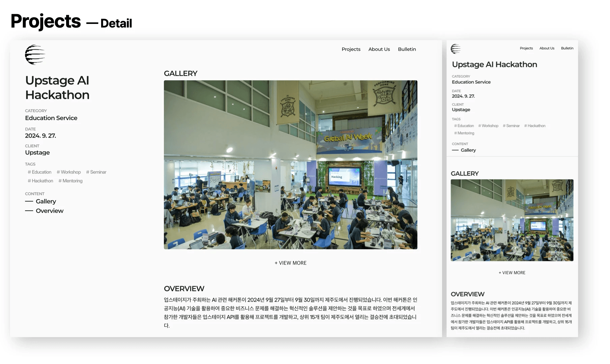This screenshot has height=364, width=610.
Task: Open Bulletin in the desktop view navigation
Action: point(407,49)
